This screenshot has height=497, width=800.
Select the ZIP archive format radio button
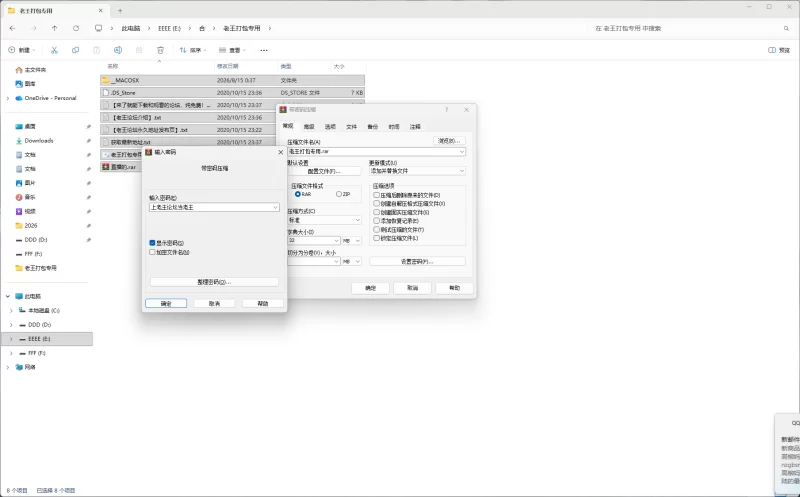pyautogui.click(x=339, y=194)
